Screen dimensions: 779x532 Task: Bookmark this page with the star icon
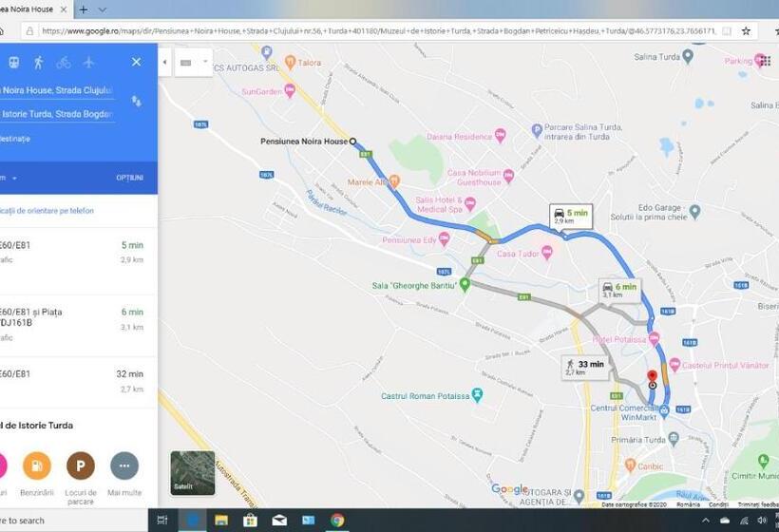point(747,30)
